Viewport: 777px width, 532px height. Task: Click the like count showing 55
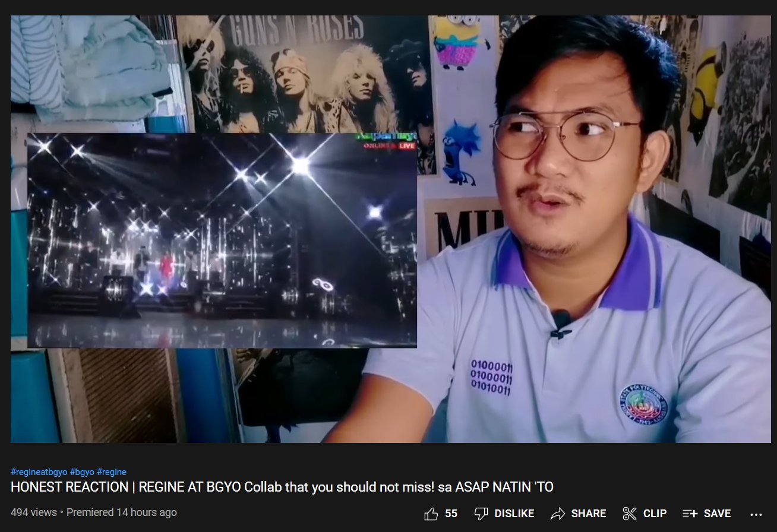(450, 513)
